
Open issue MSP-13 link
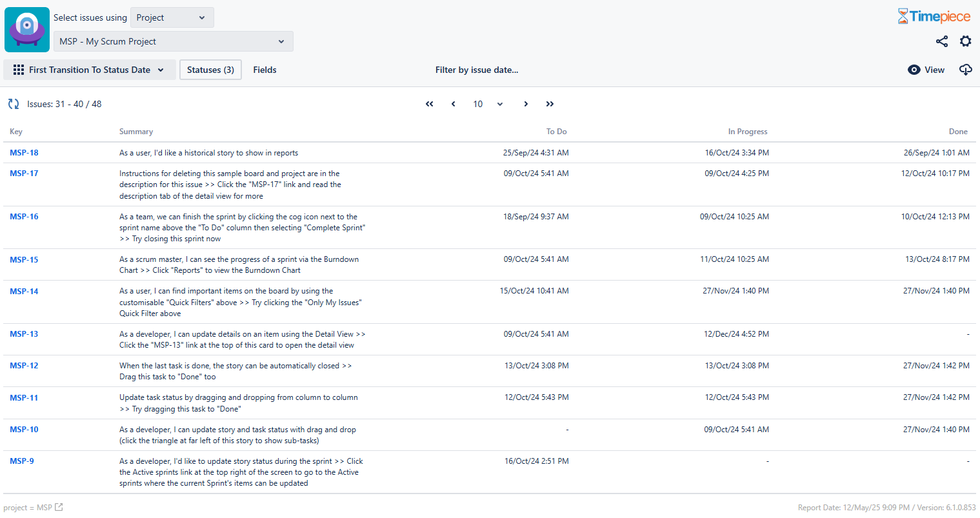[x=24, y=334]
